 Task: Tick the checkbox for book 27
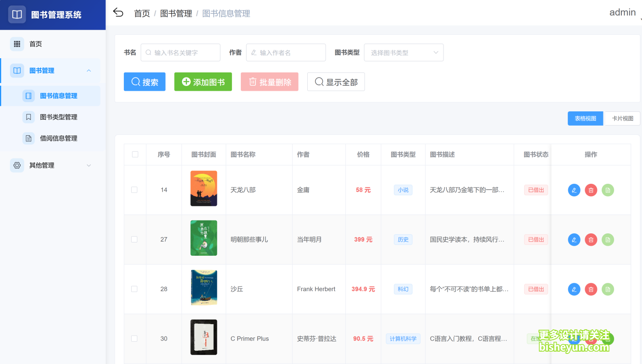[x=134, y=239]
